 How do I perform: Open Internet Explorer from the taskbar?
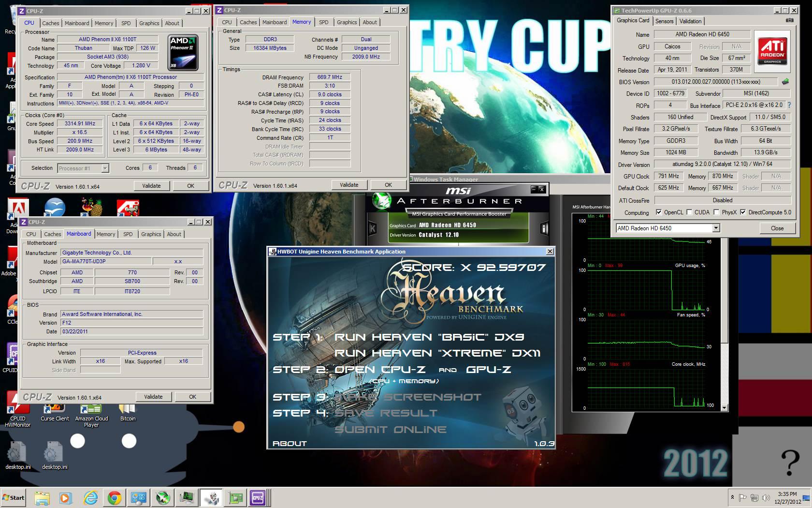click(90, 497)
